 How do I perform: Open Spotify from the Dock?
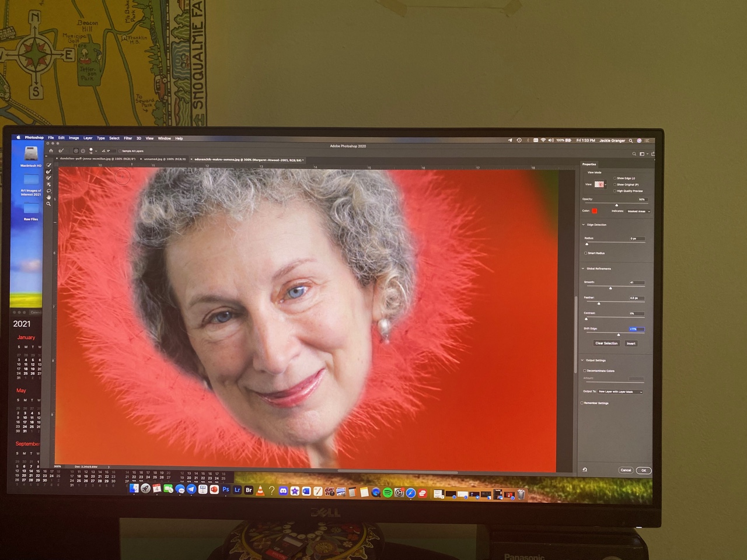388,493
